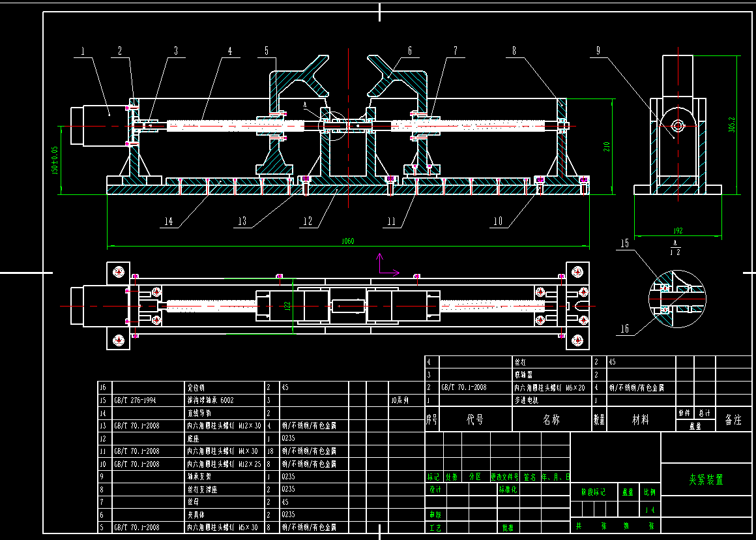This screenshot has height=540, width=756.
Task: Select the 底座 parts list cell
Action: click(x=225, y=439)
